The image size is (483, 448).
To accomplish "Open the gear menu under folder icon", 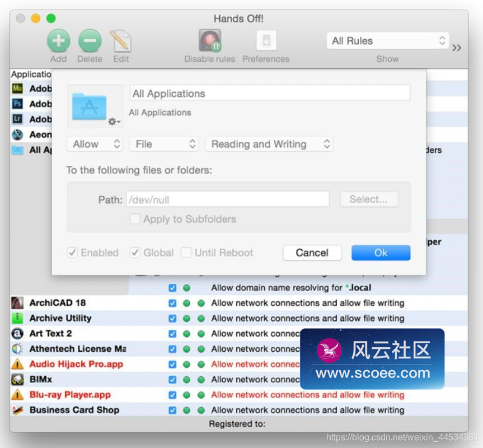I will [x=114, y=122].
